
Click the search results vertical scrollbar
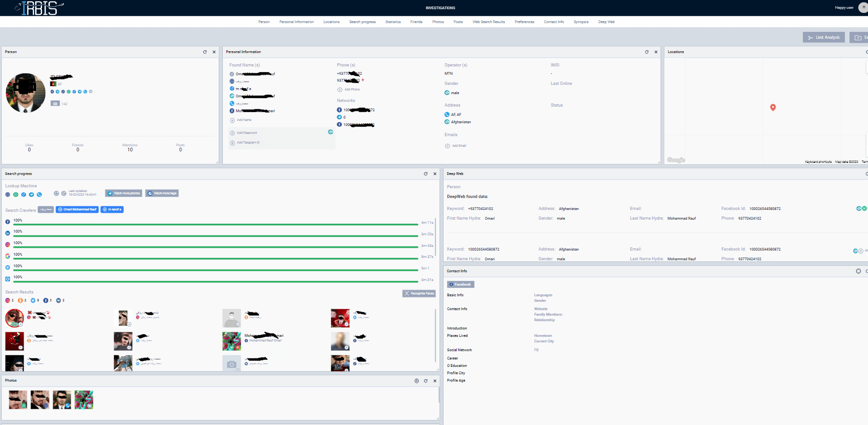436,335
